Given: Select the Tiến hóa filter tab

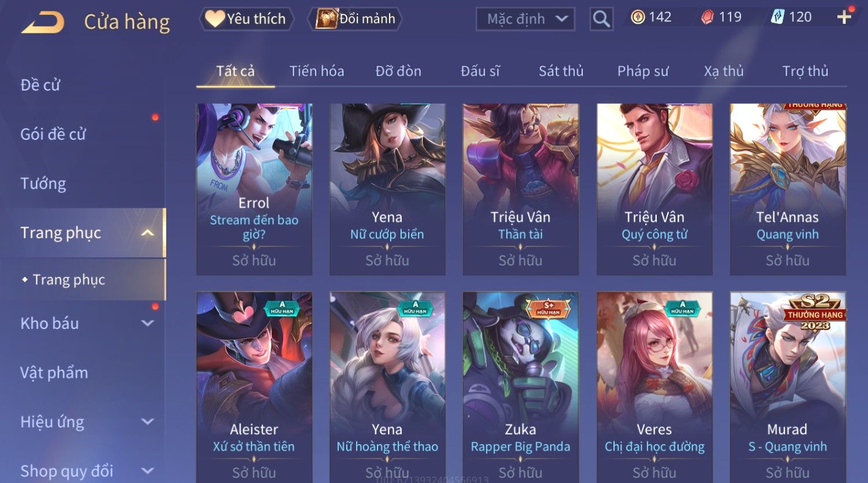Looking at the screenshot, I should [x=317, y=71].
